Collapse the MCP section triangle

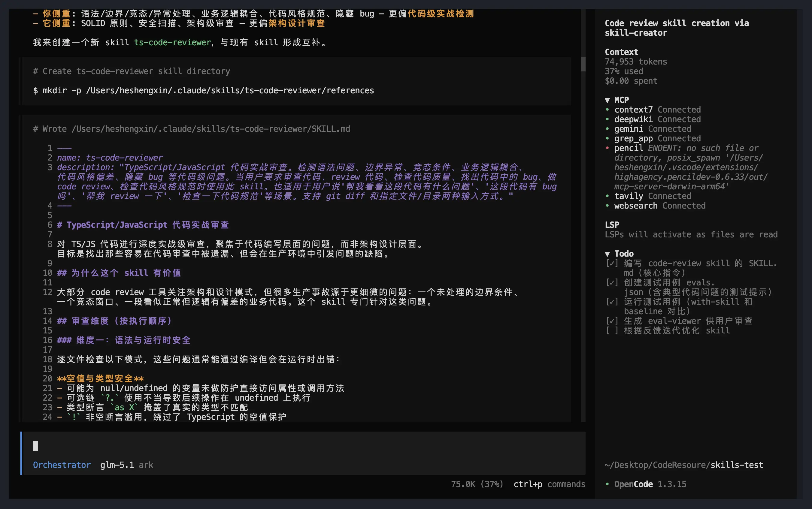[607, 100]
